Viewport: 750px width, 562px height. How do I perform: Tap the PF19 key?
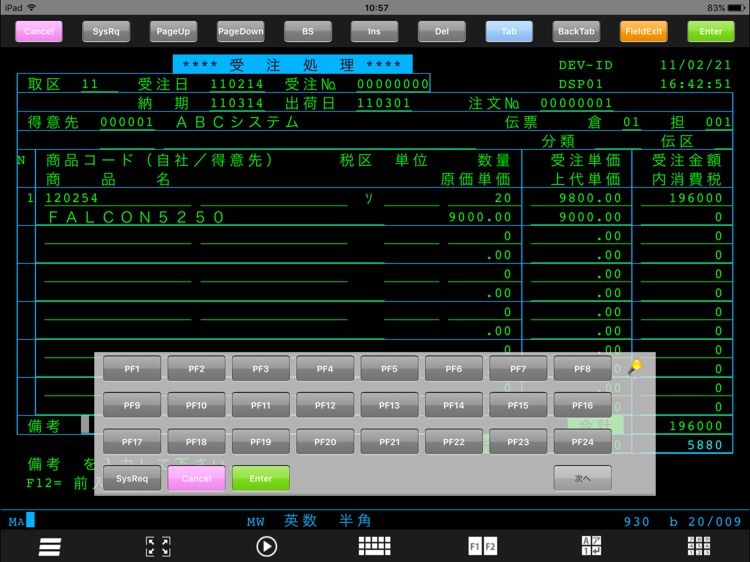pos(261,442)
